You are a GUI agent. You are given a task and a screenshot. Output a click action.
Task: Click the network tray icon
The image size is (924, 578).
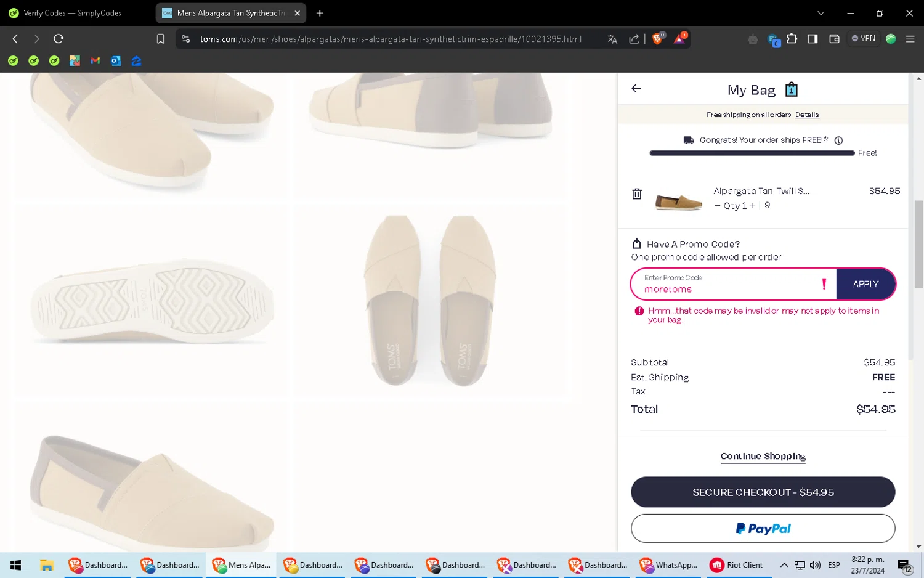tap(800, 565)
